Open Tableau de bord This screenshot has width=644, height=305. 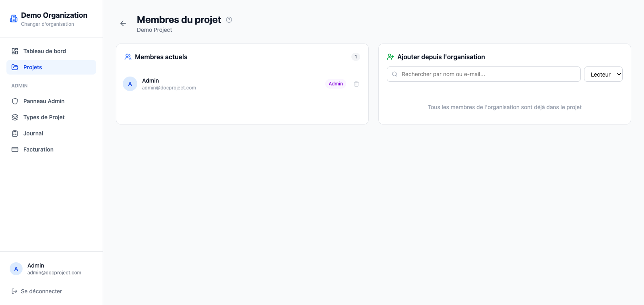(x=51, y=51)
